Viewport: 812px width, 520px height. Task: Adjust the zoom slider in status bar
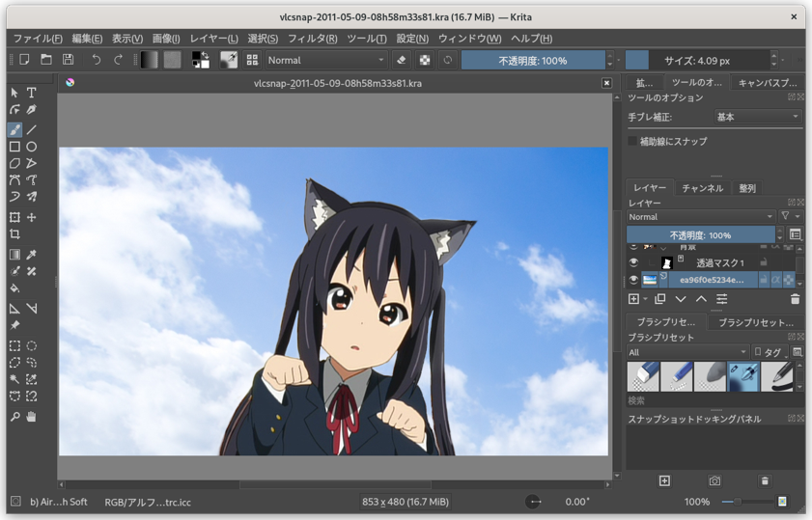pyautogui.click(x=747, y=502)
